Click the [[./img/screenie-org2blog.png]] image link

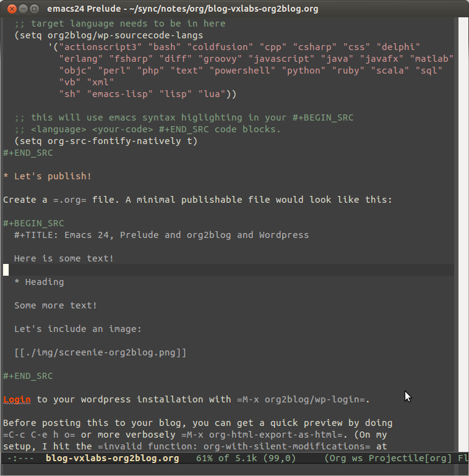coord(100,353)
